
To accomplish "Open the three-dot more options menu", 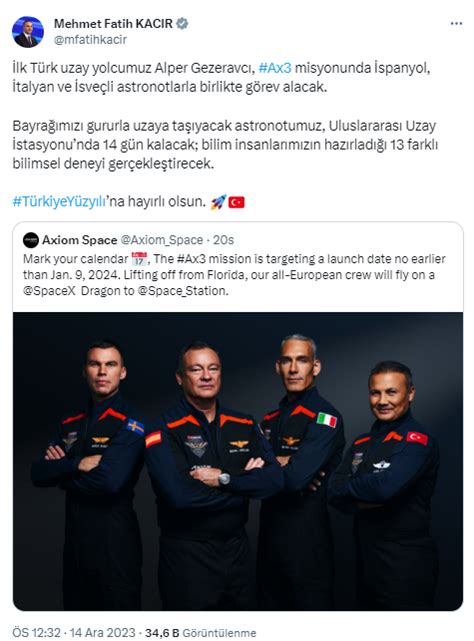I will [x=456, y=23].
